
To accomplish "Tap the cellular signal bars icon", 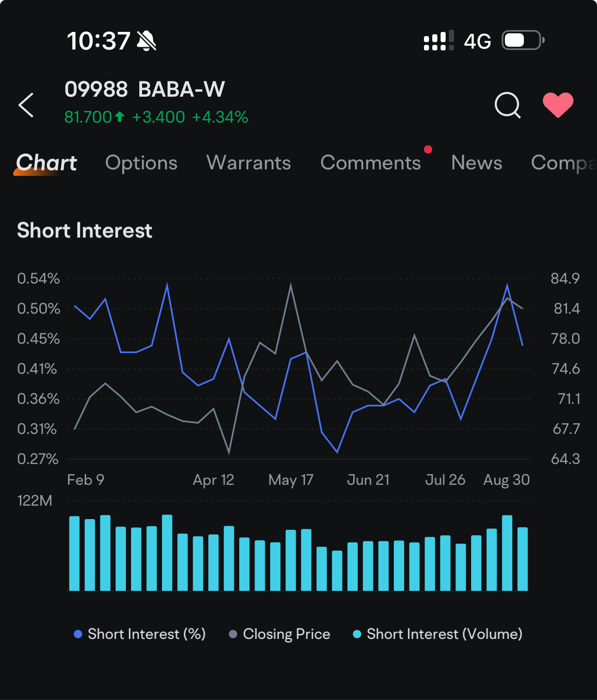I will pos(439,41).
